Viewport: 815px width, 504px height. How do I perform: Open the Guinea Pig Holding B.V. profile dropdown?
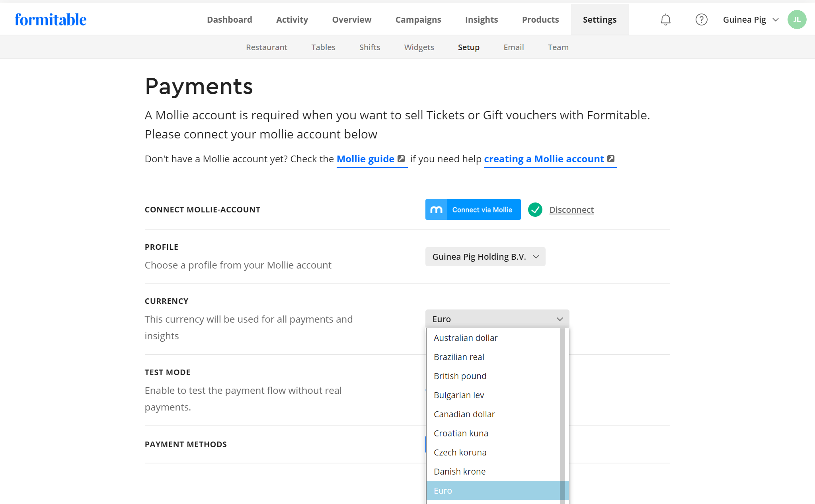tap(485, 257)
